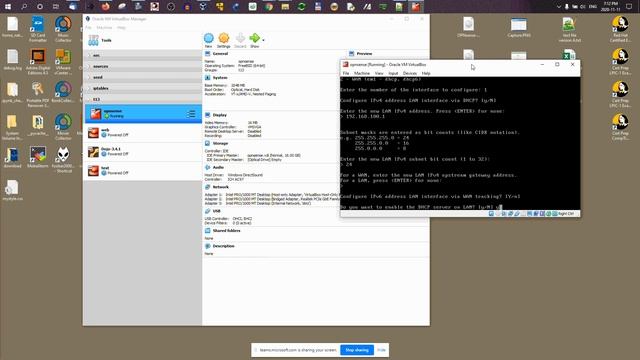
Task: Open Input menu in opnsense VM window
Action: tap(393, 73)
